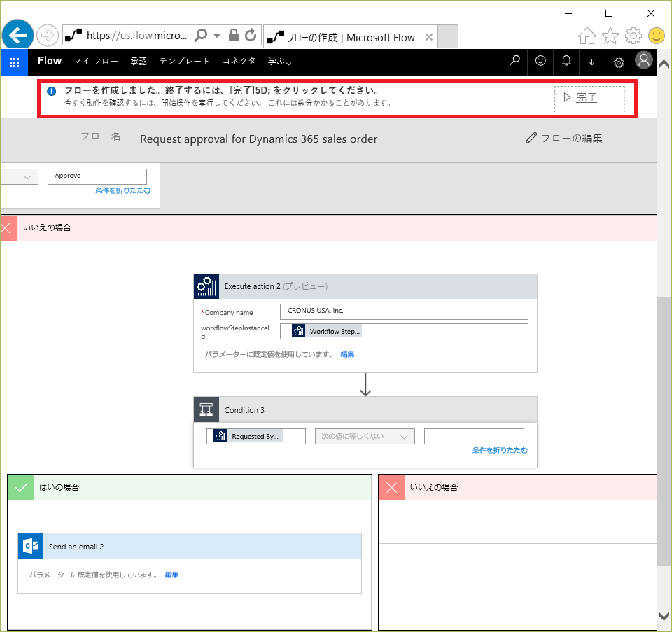The width and height of the screenshot is (672, 632).
Task: Click the Outlook icon on Send an email 2
Action: [x=31, y=546]
